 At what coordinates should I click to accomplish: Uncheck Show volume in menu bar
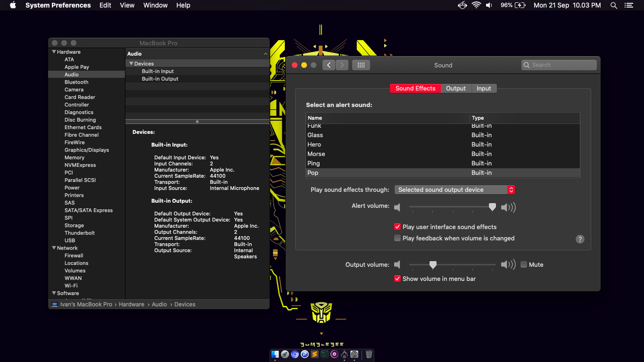397,279
